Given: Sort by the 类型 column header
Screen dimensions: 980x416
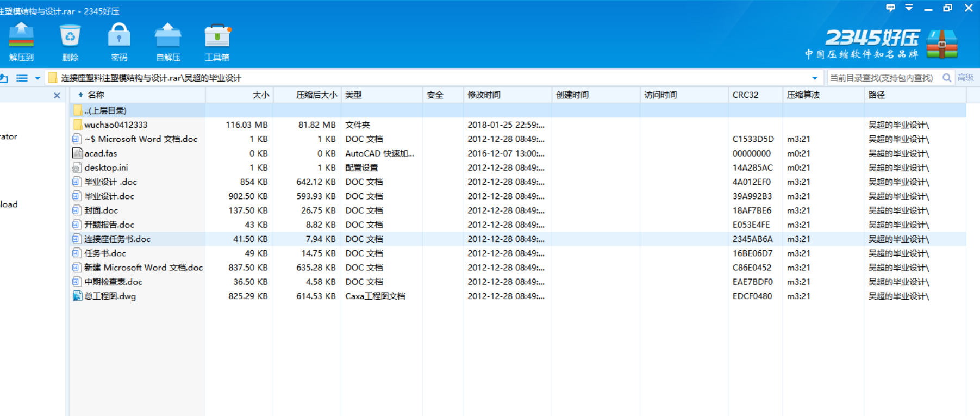Looking at the screenshot, I should click(x=382, y=95).
